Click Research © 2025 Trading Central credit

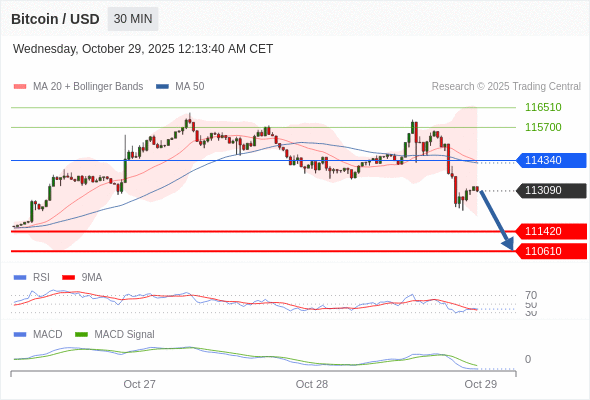point(506,87)
